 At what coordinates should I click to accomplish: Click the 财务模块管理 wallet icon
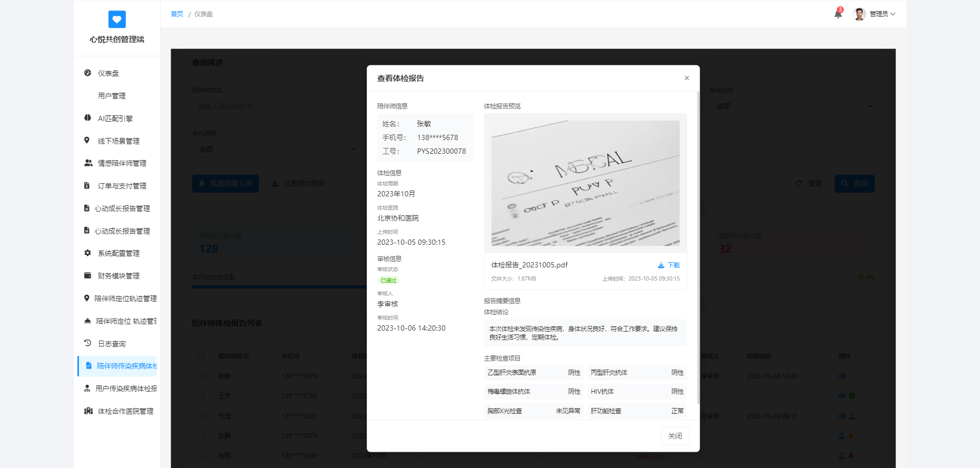coord(87,275)
